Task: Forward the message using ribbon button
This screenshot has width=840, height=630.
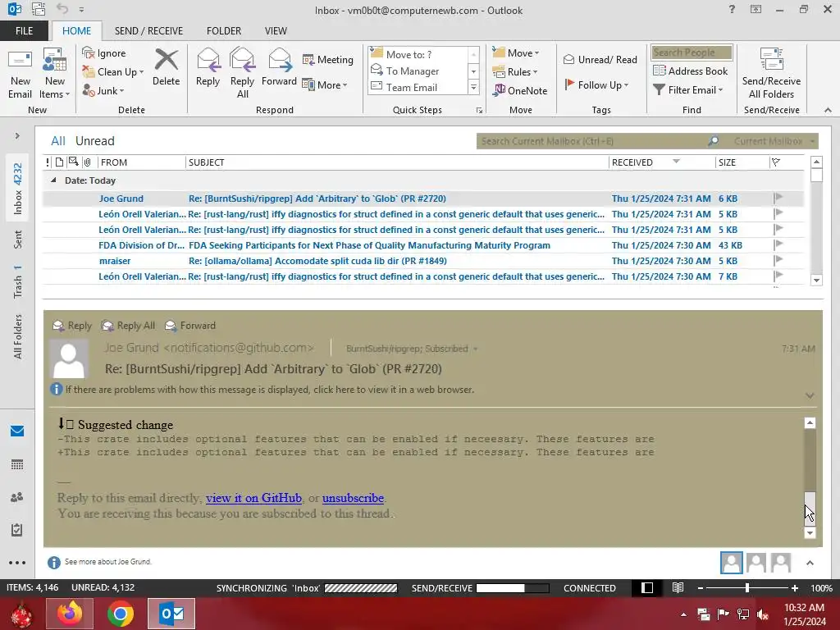Action: pyautogui.click(x=279, y=67)
